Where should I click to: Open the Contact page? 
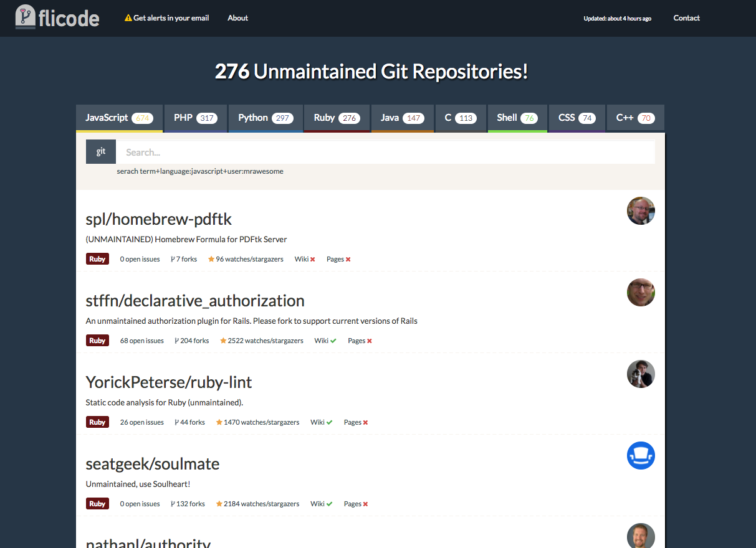tap(686, 18)
